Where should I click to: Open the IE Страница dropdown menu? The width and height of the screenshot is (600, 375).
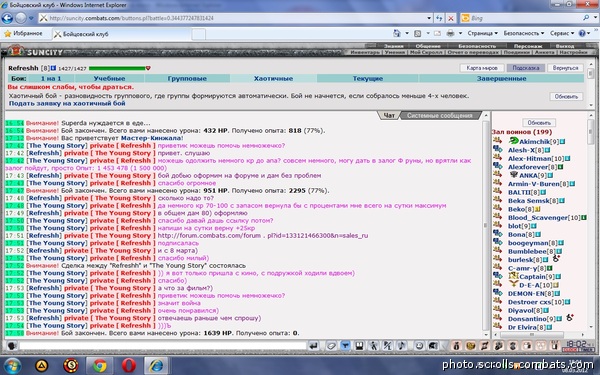pos(483,33)
